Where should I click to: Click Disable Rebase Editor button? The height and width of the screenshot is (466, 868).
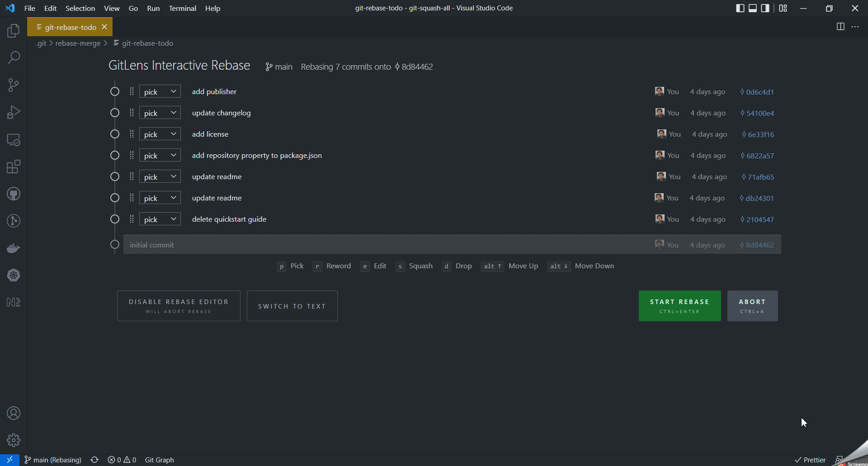[179, 306]
